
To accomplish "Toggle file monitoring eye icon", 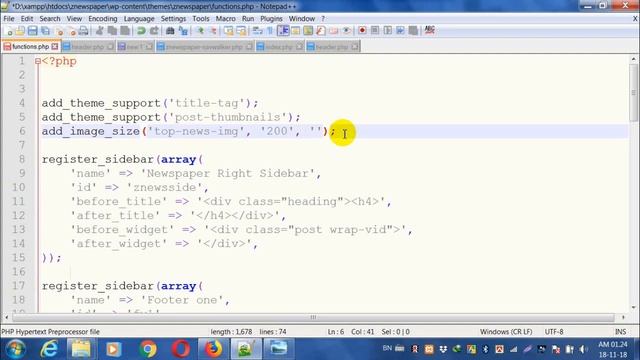I will [x=346, y=31].
